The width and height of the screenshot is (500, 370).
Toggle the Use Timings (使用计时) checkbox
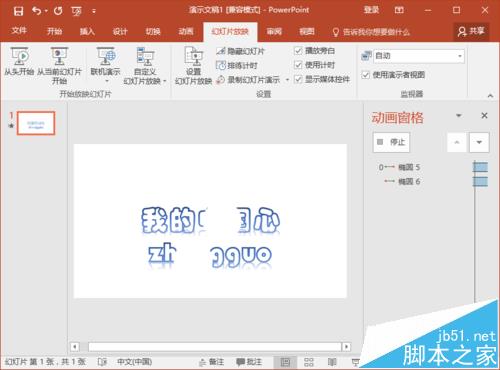[298, 65]
